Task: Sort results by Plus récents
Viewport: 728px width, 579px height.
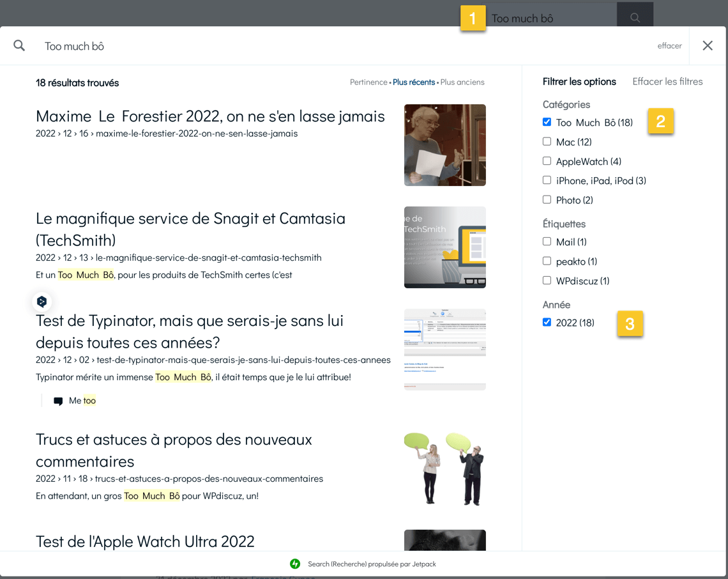Action: coord(414,82)
